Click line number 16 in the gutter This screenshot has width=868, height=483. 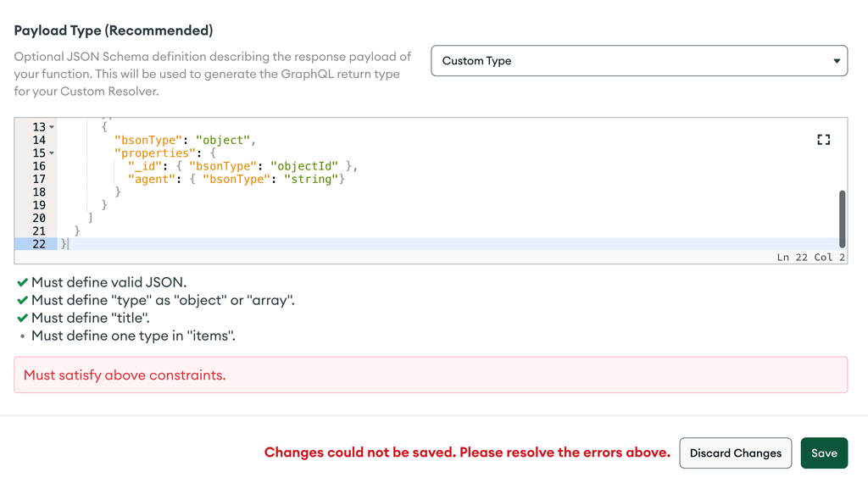[39, 166]
